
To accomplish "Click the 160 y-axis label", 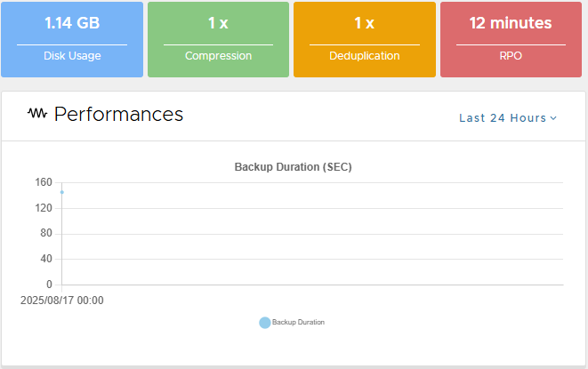I will click(x=44, y=182).
